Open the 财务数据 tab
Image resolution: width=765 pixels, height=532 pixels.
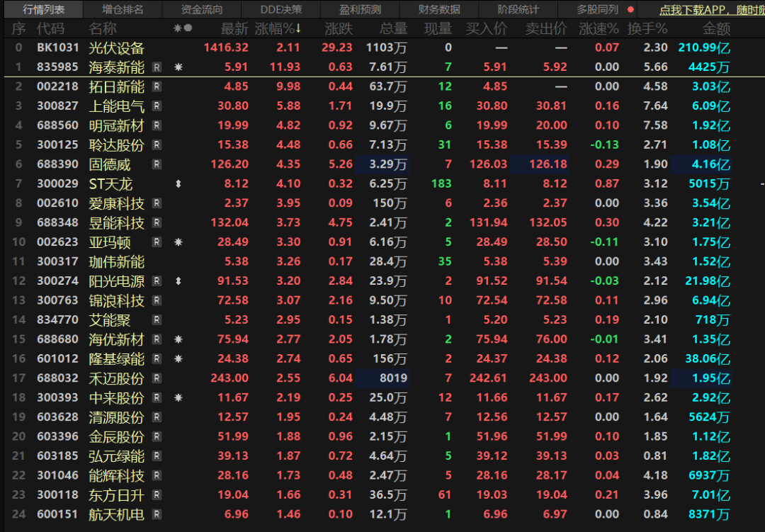click(x=439, y=9)
